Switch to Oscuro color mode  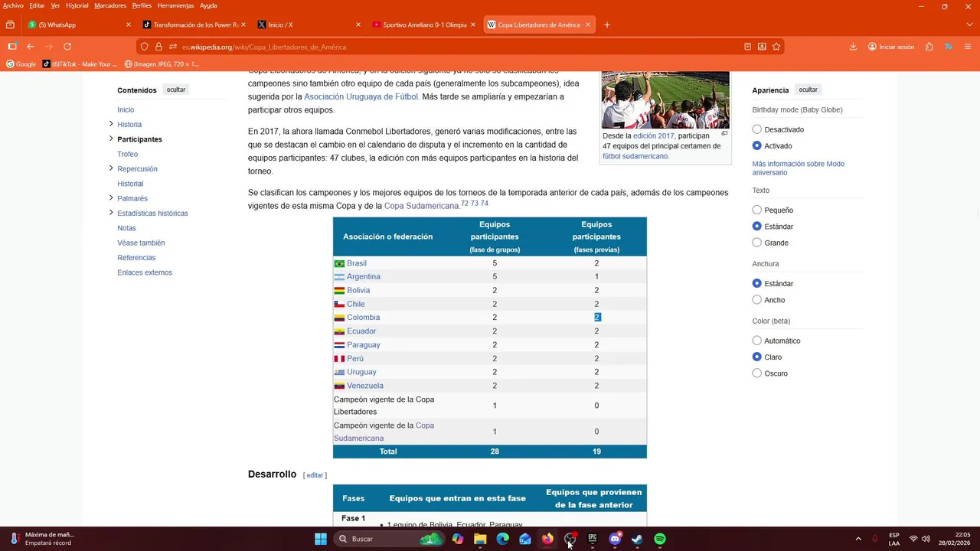756,373
